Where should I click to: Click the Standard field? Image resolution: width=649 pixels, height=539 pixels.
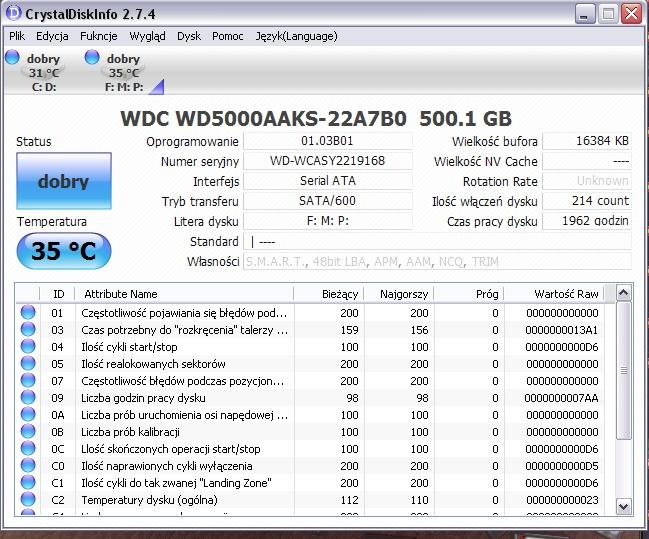point(437,241)
